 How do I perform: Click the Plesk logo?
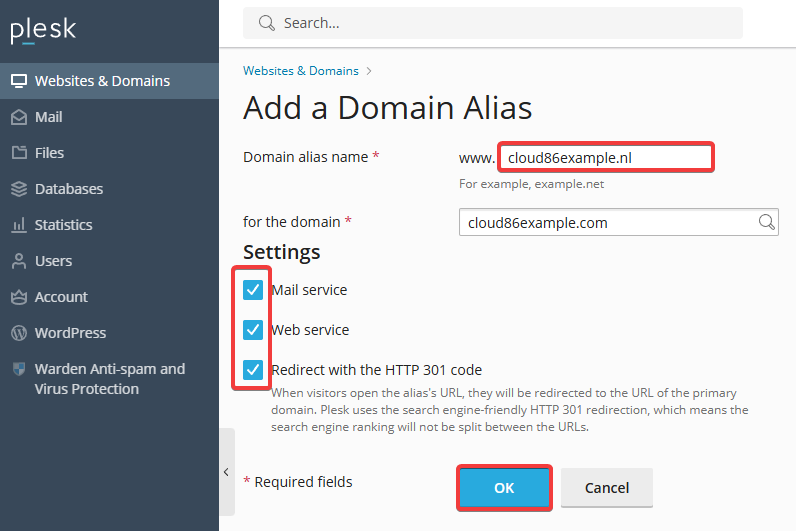43,30
